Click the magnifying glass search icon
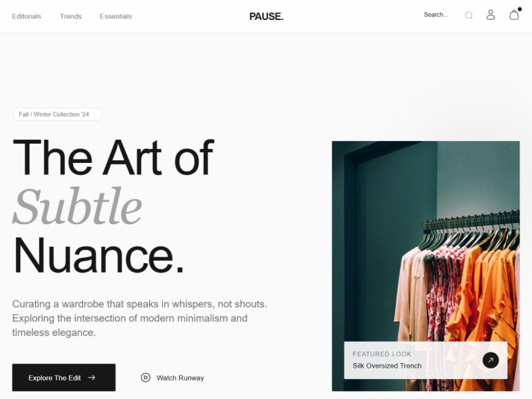 469,15
